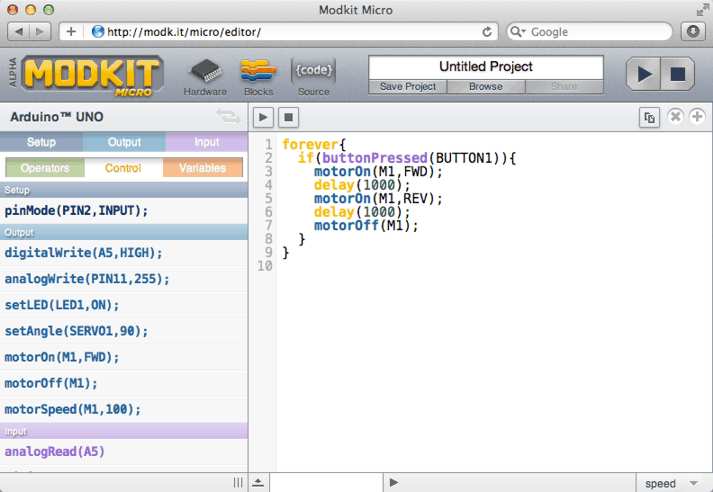Click the Arduino UNO board label
This screenshot has width=713, height=492.
[57, 117]
